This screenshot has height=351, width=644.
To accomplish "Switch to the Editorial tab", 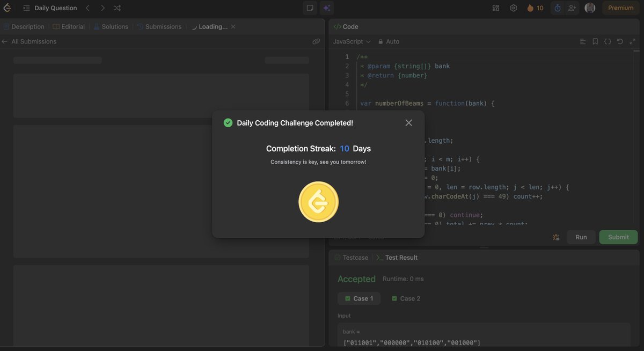I will click(69, 26).
